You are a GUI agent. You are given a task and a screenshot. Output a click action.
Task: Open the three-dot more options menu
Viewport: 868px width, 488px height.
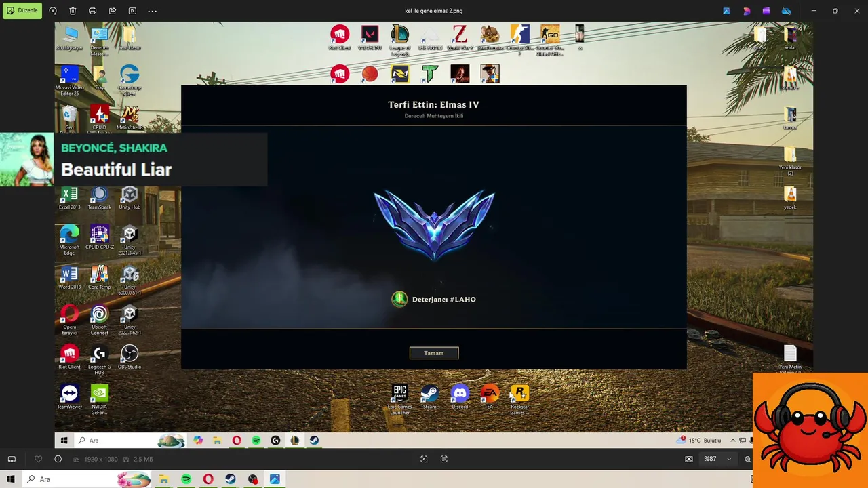pos(153,11)
